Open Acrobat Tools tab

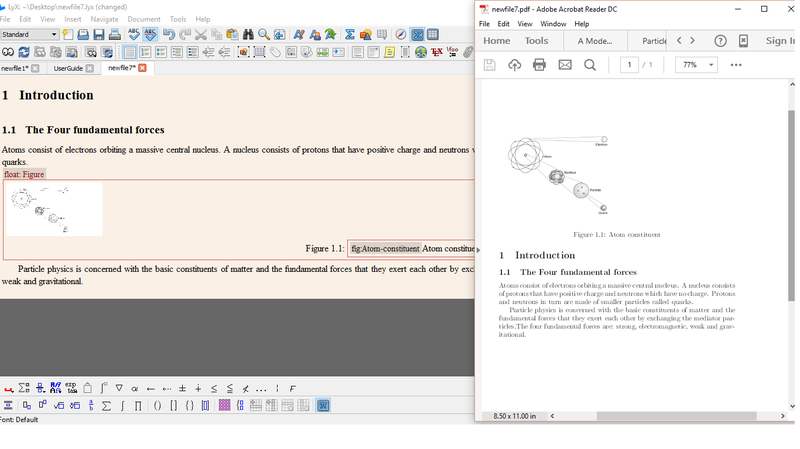click(x=536, y=41)
